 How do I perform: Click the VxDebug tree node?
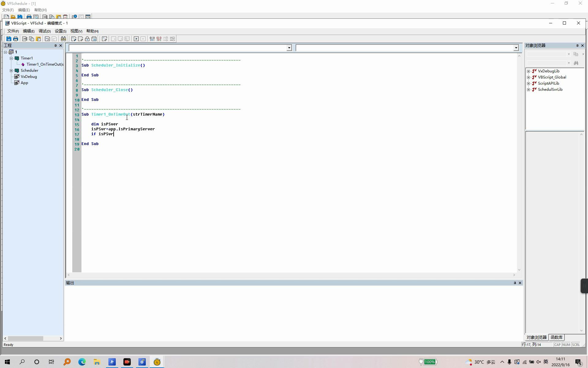click(28, 76)
